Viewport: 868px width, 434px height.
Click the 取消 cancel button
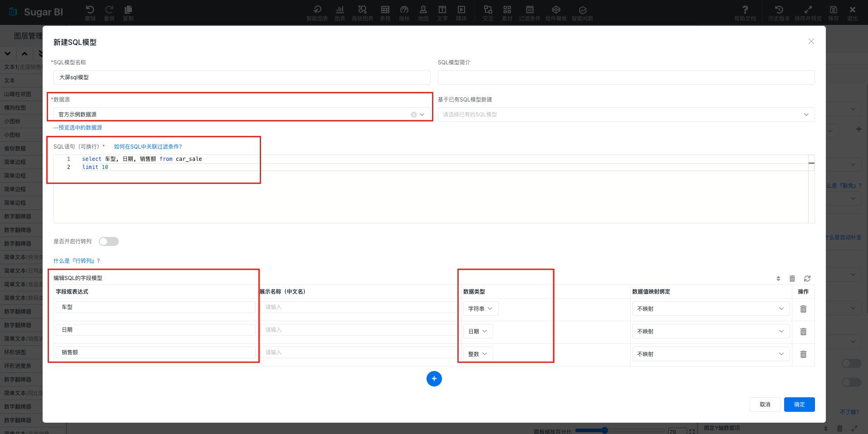[765, 405]
